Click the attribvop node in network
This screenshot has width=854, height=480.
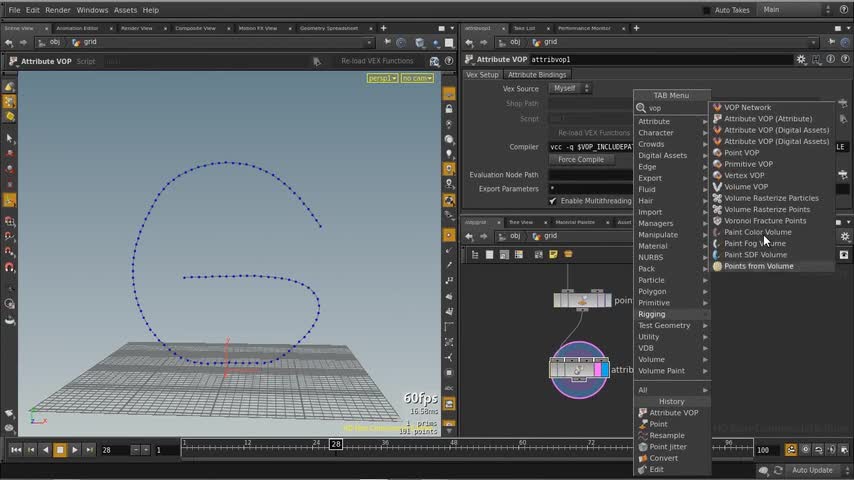(x=579, y=370)
